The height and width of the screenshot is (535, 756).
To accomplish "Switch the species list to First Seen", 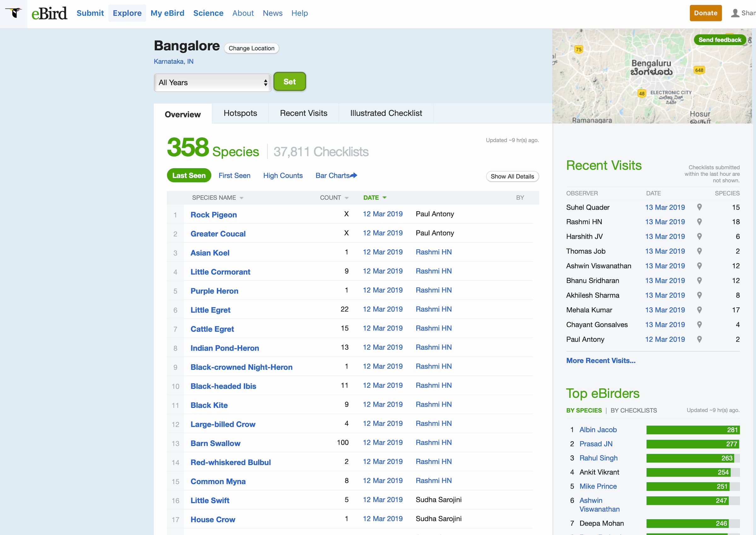I will (234, 176).
